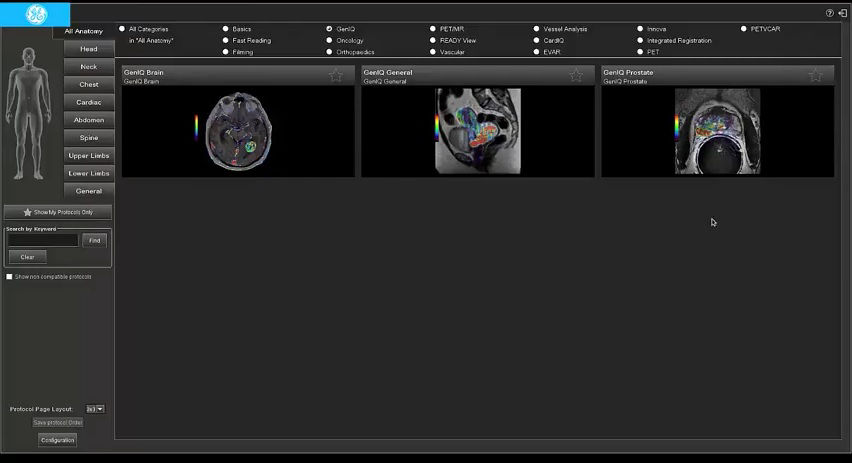The height and width of the screenshot is (463, 852).
Task: Select the EVAR category radio
Action: [536, 52]
